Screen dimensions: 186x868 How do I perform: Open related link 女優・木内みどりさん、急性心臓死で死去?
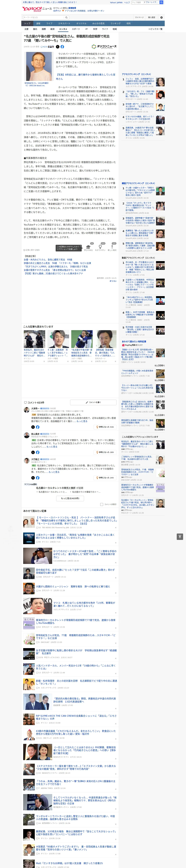tap(48, 260)
